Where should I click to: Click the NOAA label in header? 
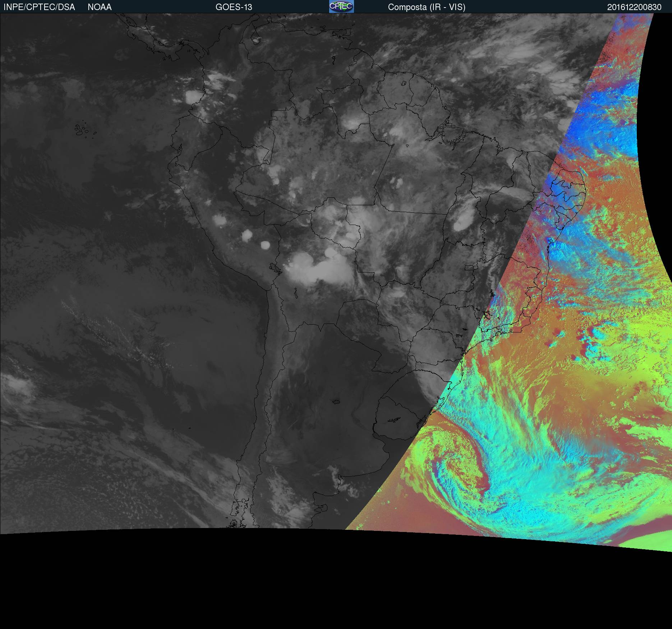click(x=100, y=7)
